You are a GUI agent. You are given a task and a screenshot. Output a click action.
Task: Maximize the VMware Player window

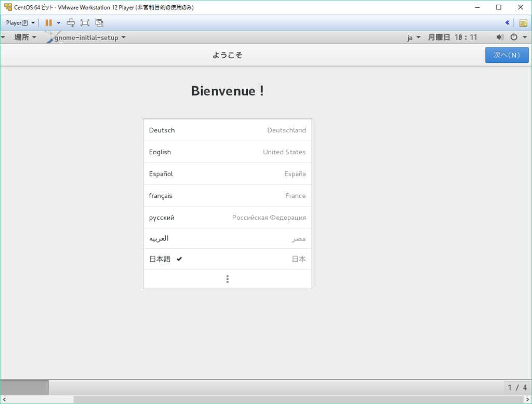(499, 7)
